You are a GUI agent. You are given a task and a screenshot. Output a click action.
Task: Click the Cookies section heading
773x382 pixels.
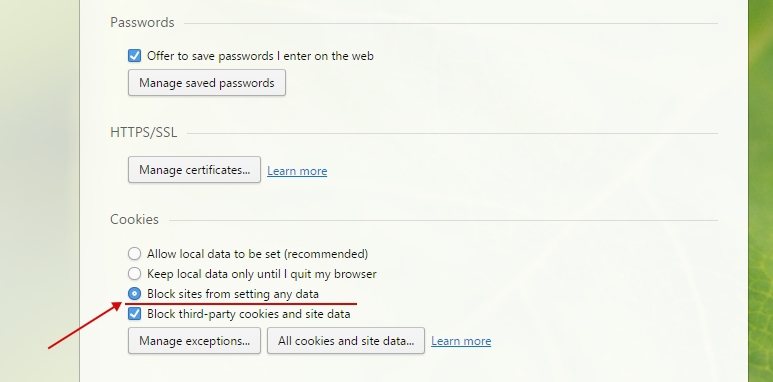point(134,219)
